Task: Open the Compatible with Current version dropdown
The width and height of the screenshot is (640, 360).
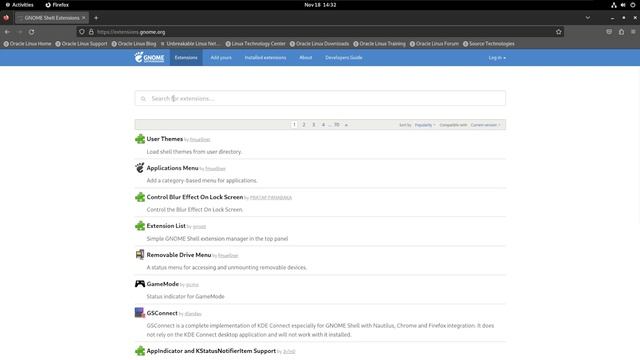Action: point(485,125)
